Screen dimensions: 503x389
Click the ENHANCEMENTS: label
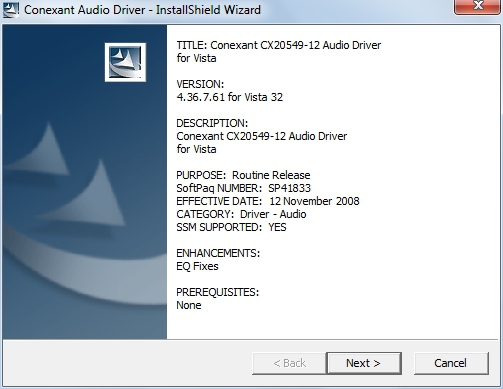click(x=218, y=253)
